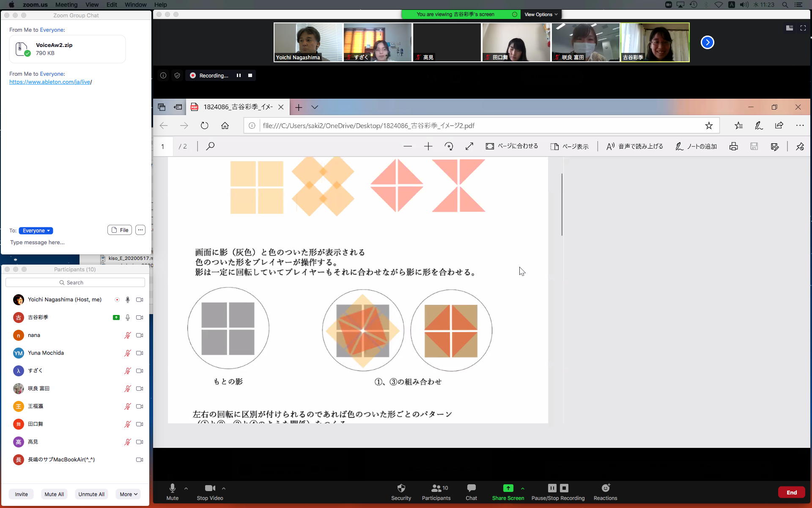The height and width of the screenshot is (508, 812).
Task: Expand the More menu in Participants panel
Action: 128,494
